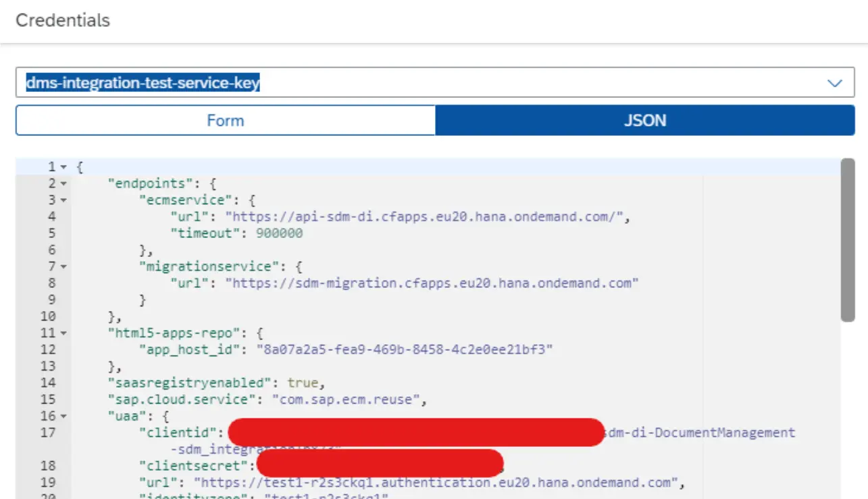868x499 pixels.
Task: Open the service key dropdown arrow
Action: pyautogui.click(x=835, y=83)
